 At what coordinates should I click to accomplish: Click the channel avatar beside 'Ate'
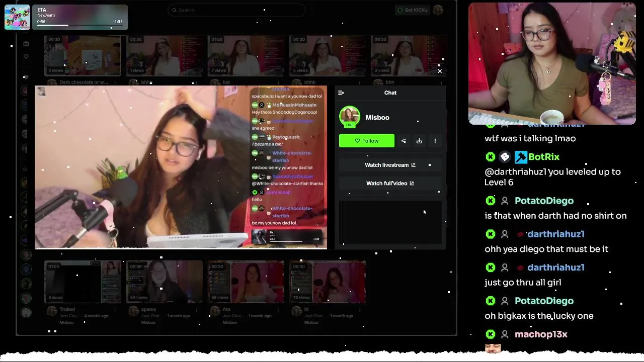(x=215, y=312)
